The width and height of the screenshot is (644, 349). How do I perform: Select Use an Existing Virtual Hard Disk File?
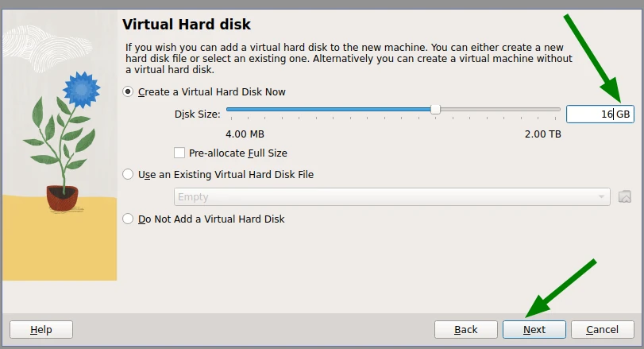(128, 174)
